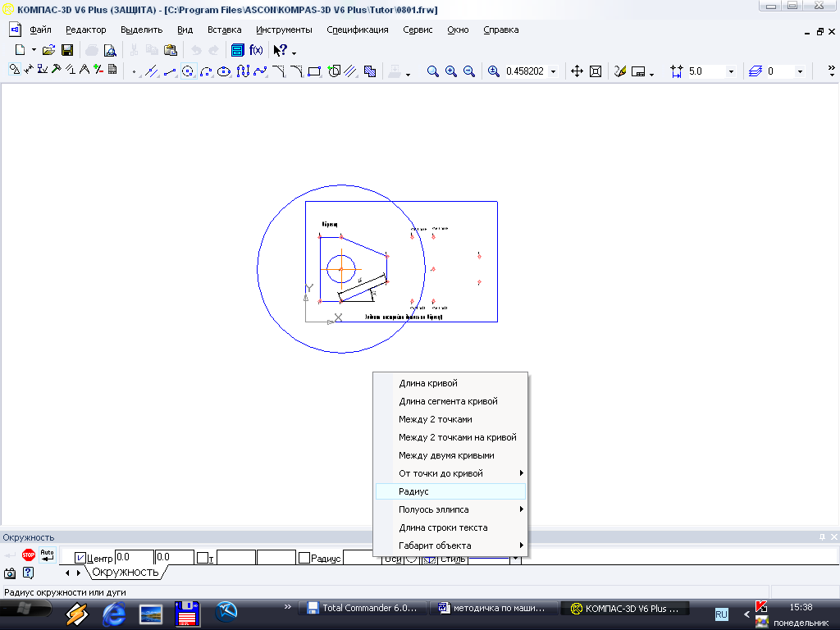Open the library manager icon
This screenshot has height=630, width=840.
pyautogui.click(x=237, y=50)
